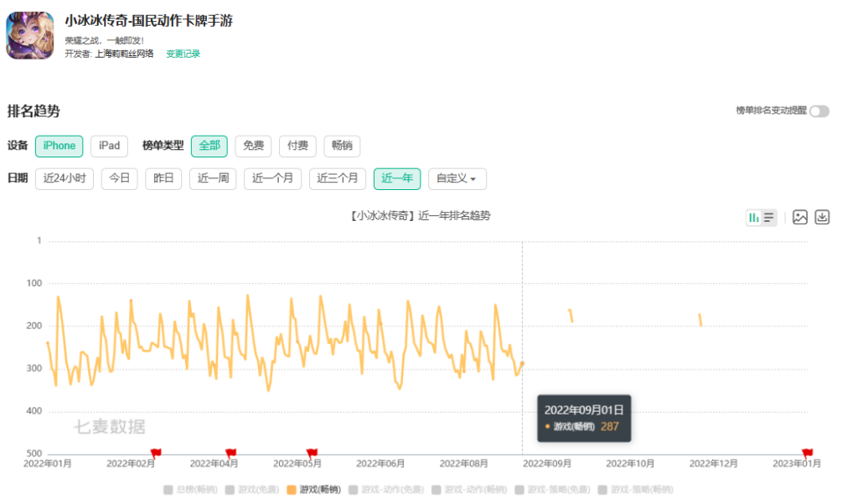Click the 排名趋势 section heading
847x504 pixels.
34,111
